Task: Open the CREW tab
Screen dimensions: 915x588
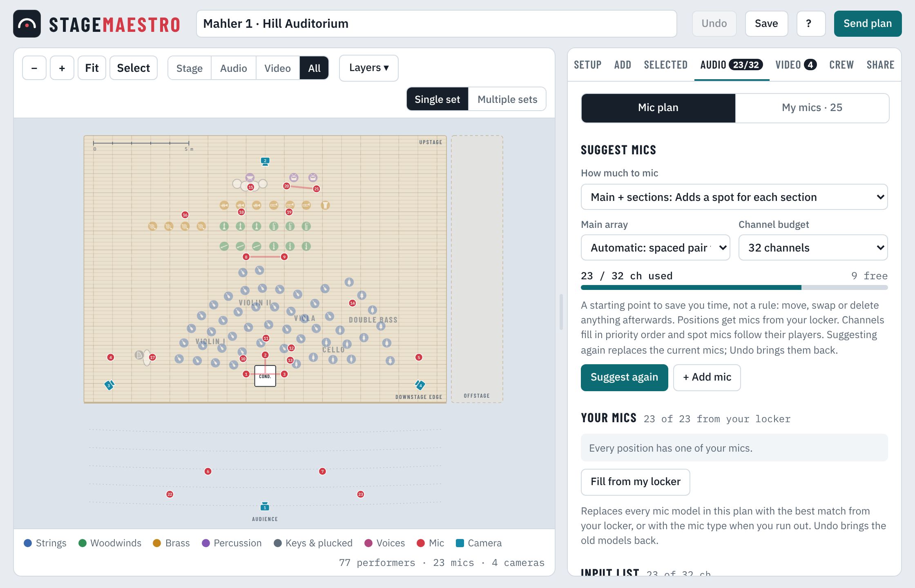Action: (x=841, y=65)
